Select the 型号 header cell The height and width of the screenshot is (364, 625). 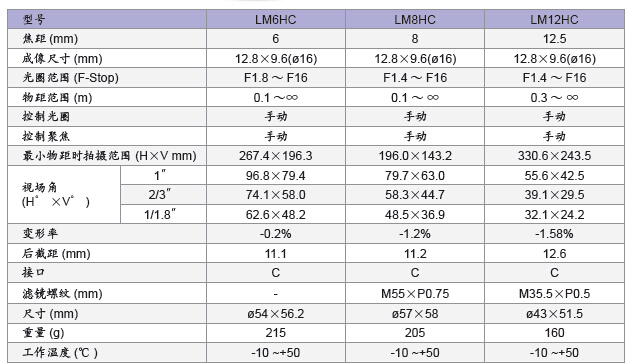coord(107,19)
